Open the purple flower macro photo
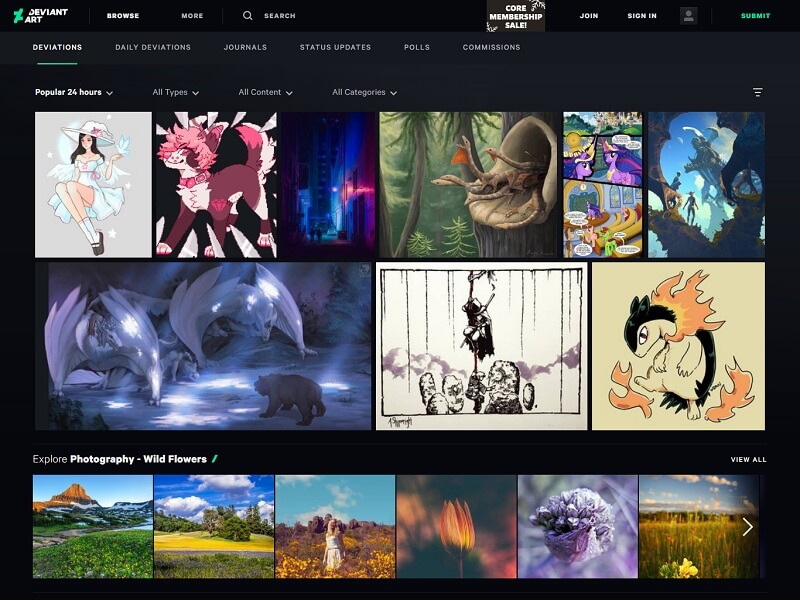The image size is (800, 600). [578, 527]
